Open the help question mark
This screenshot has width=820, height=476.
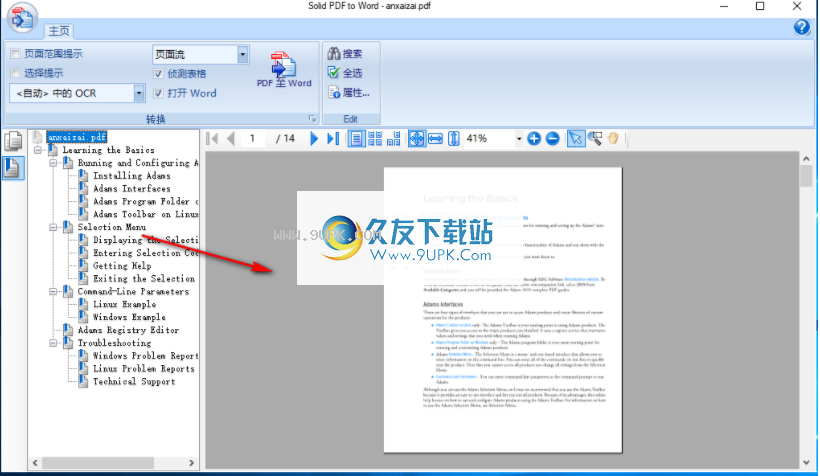(x=802, y=27)
